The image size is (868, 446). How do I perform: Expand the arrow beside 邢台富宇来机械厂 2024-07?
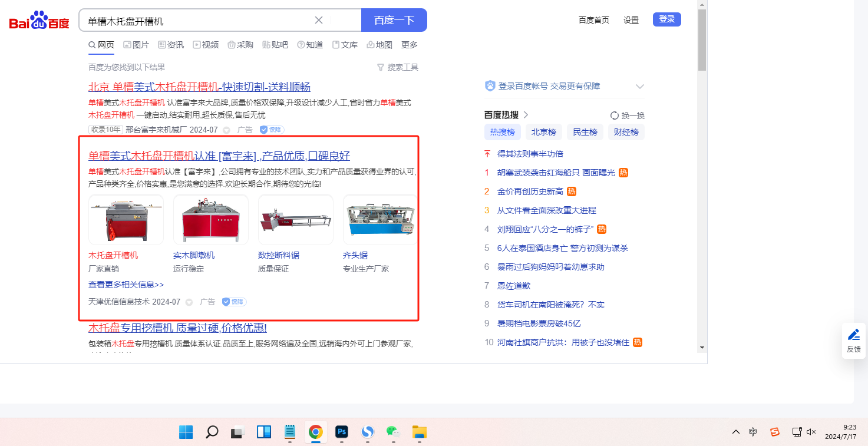coord(226,130)
